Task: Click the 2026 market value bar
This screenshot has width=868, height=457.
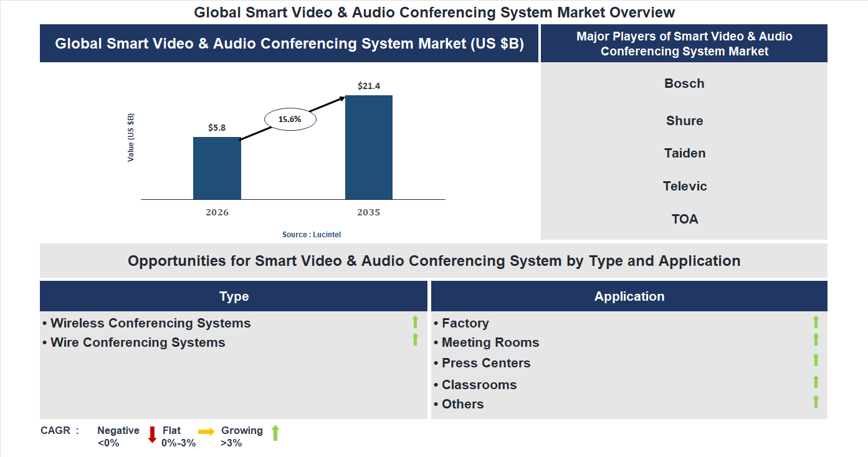Action: 217,168
